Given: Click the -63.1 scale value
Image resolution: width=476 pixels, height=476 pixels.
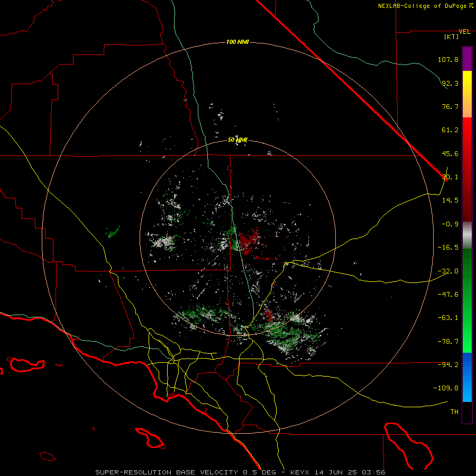Looking at the screenshot, I should click(448, 318).
